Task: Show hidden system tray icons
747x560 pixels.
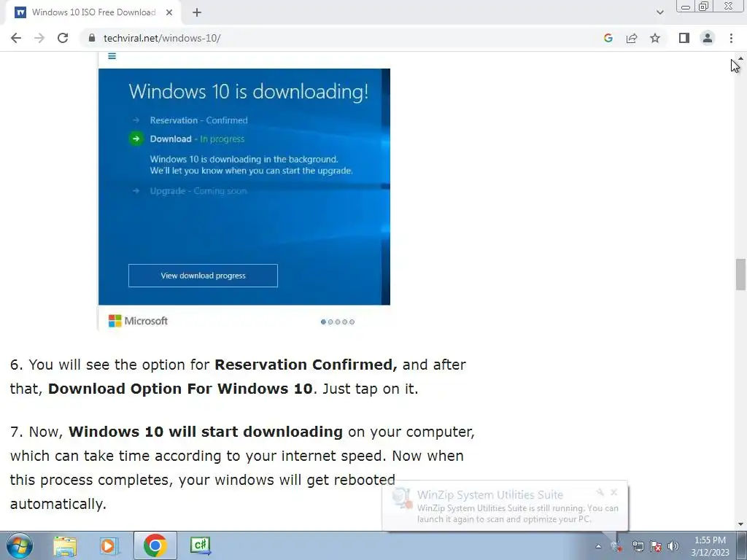Action: click(x=598, y=546)
